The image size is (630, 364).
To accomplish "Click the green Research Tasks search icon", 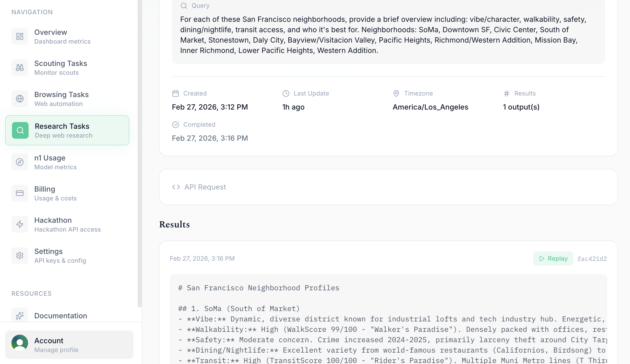I will click(20, 130).
